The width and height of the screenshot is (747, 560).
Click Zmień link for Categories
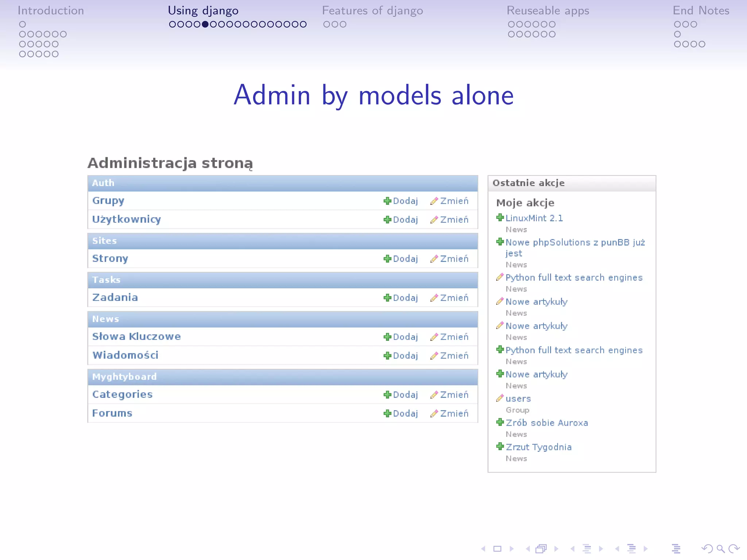coord(454,394)
